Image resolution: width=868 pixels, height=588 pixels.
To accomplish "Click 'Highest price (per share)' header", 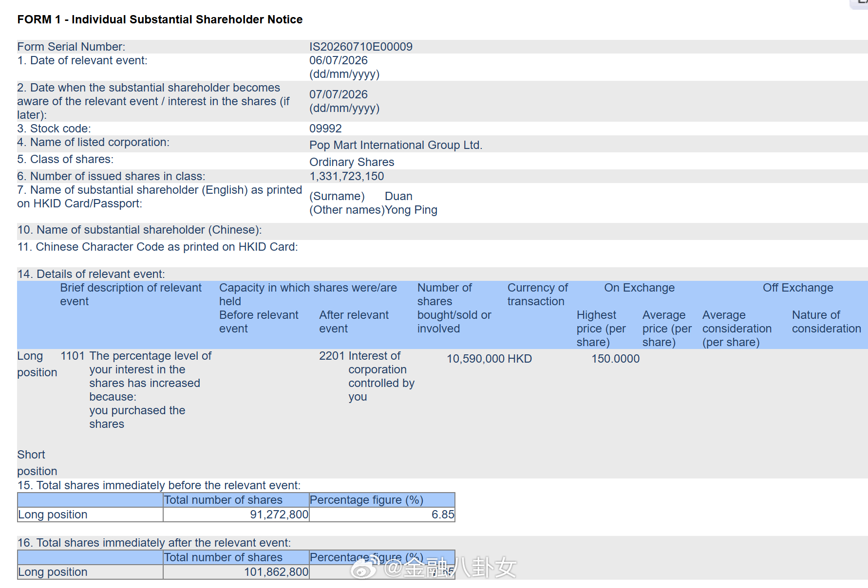I will [x=601, y=329].
